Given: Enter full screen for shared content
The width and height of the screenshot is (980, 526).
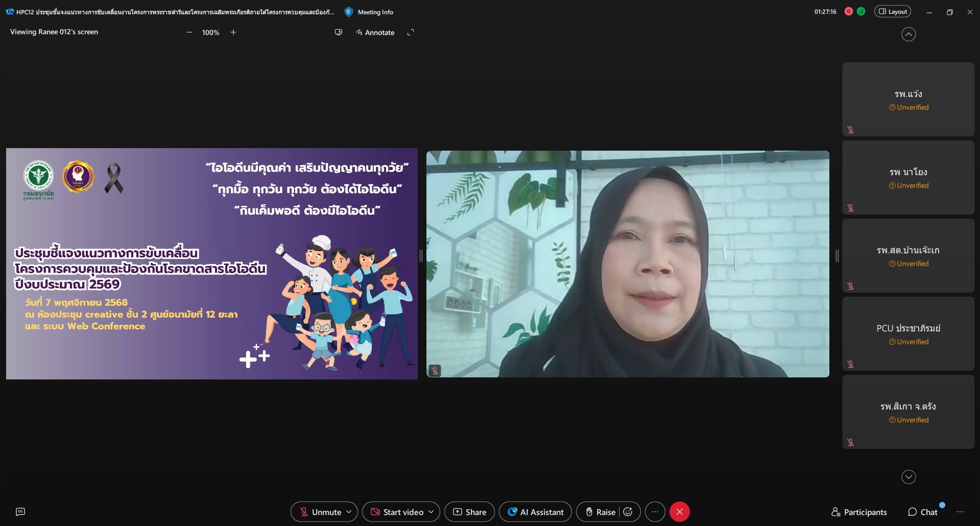Looking at the screenshot, I should [x=411, y=32].
